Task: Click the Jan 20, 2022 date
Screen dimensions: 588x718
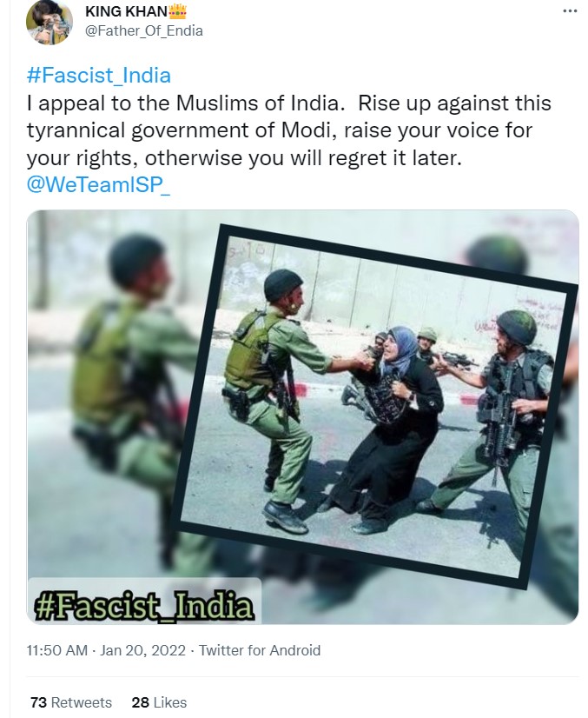Action: [142, 650]
